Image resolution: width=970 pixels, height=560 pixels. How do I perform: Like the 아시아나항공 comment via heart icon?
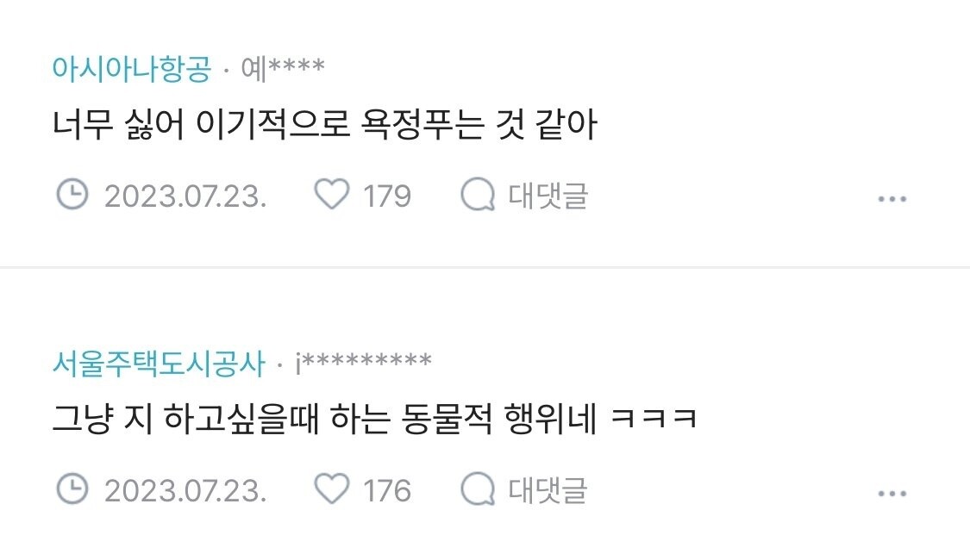coord(332,195)
